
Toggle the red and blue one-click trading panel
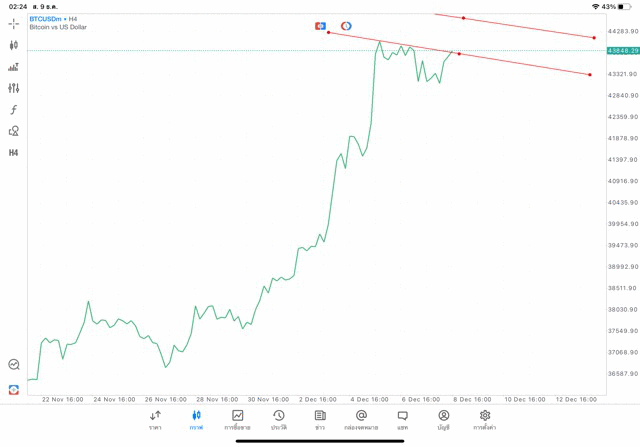tap(321, 26)
